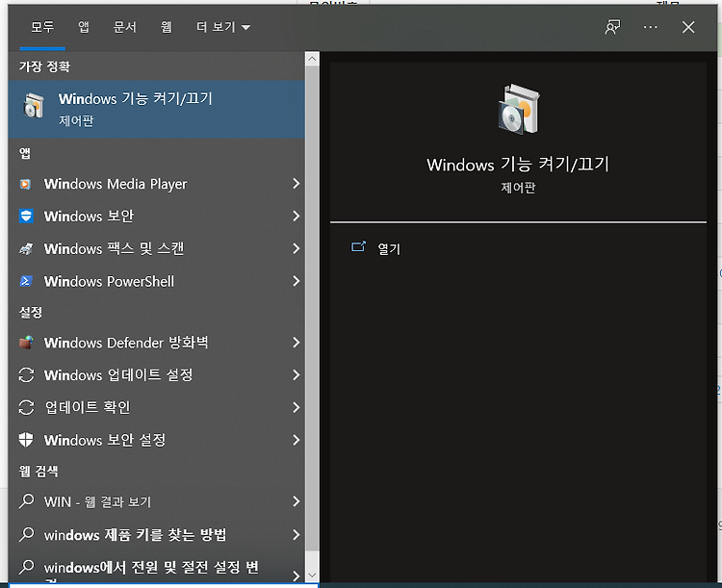Select windows 제품 키를 찾는 방법 suggestion
Screen dimensions: 722x588
(x=157, y=534)
